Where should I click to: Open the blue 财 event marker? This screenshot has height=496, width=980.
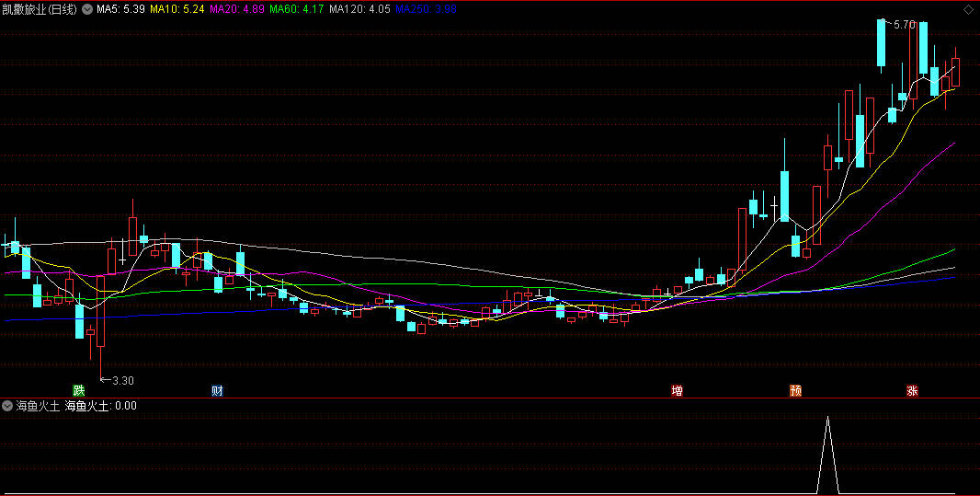[x=217, y=391]
